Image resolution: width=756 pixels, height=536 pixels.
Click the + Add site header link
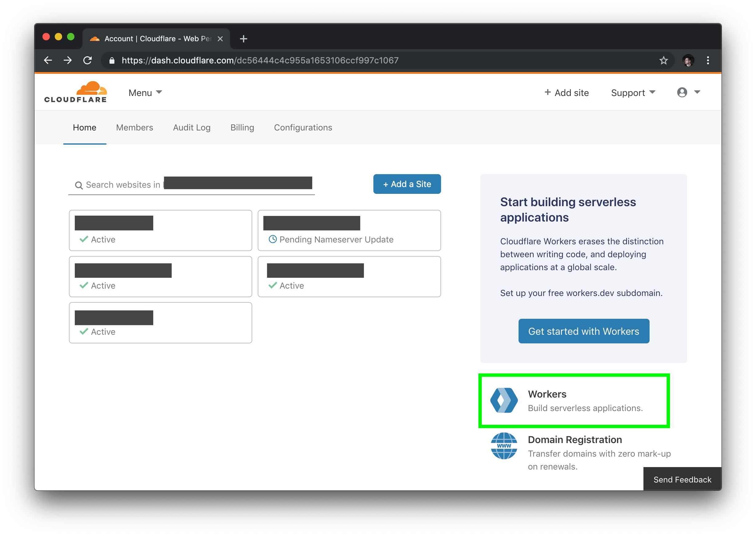click(566, 93)
